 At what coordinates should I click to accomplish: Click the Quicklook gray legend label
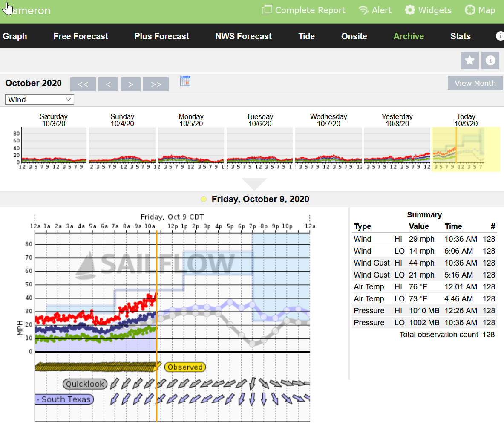pyautogui.click(x=85, y=384)
